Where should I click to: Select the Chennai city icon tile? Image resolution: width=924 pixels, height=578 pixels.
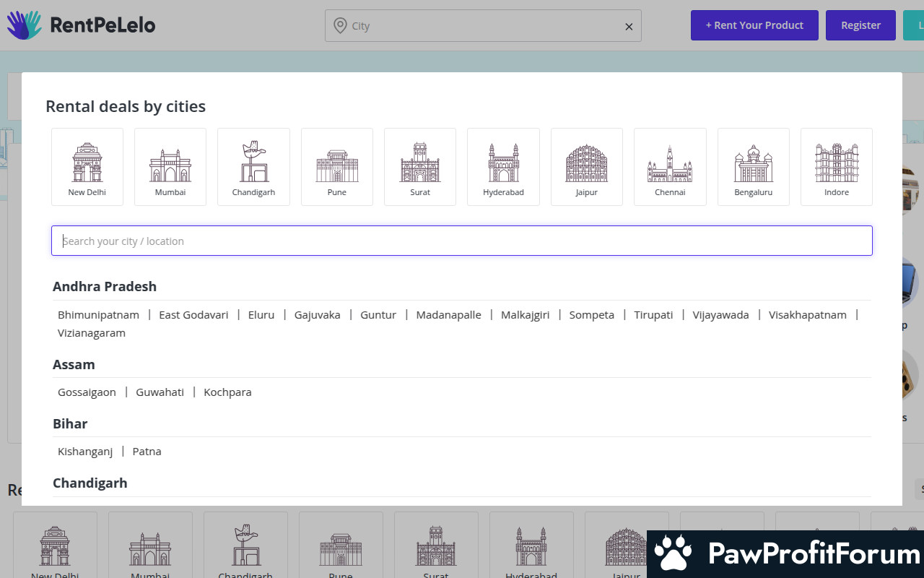pyautogui.click(x=670, y=167)
